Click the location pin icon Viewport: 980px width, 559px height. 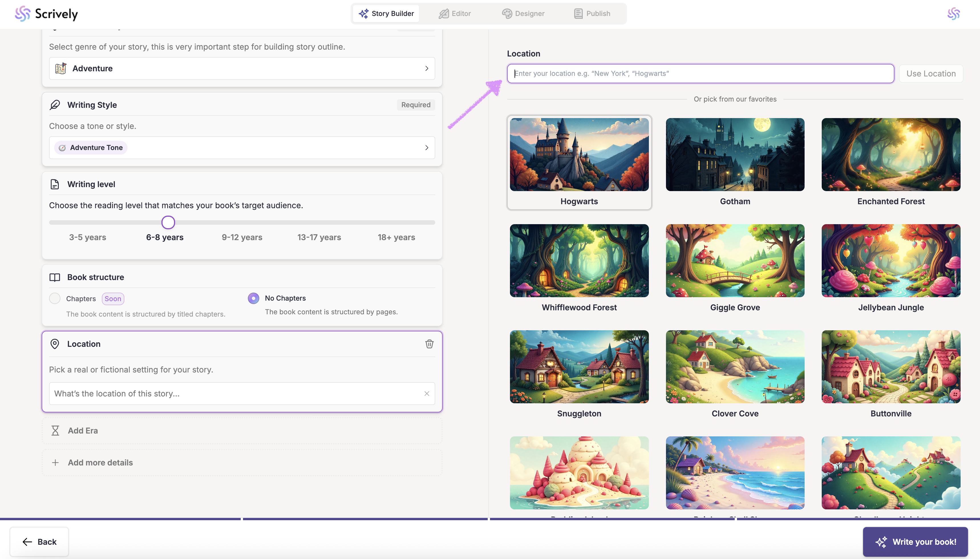pos(55,344)
